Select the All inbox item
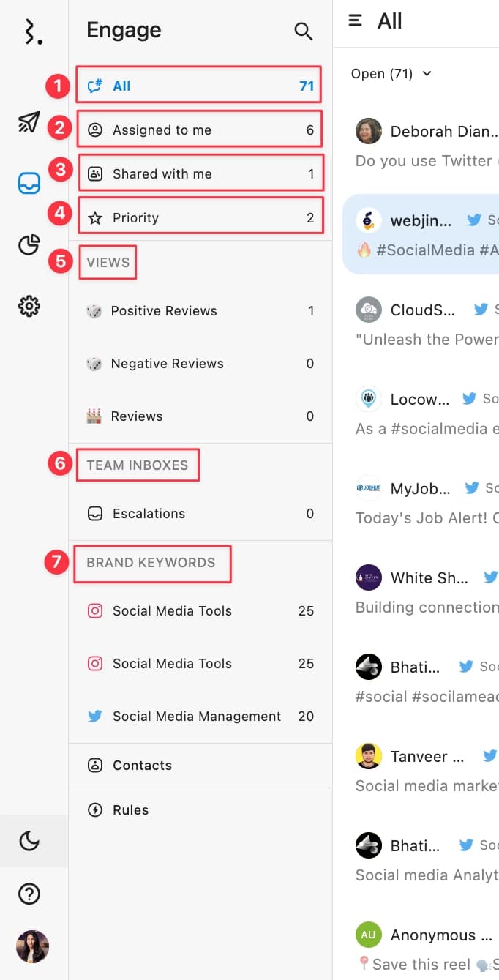The image size is (499, 980). click(x=199, y=86)
